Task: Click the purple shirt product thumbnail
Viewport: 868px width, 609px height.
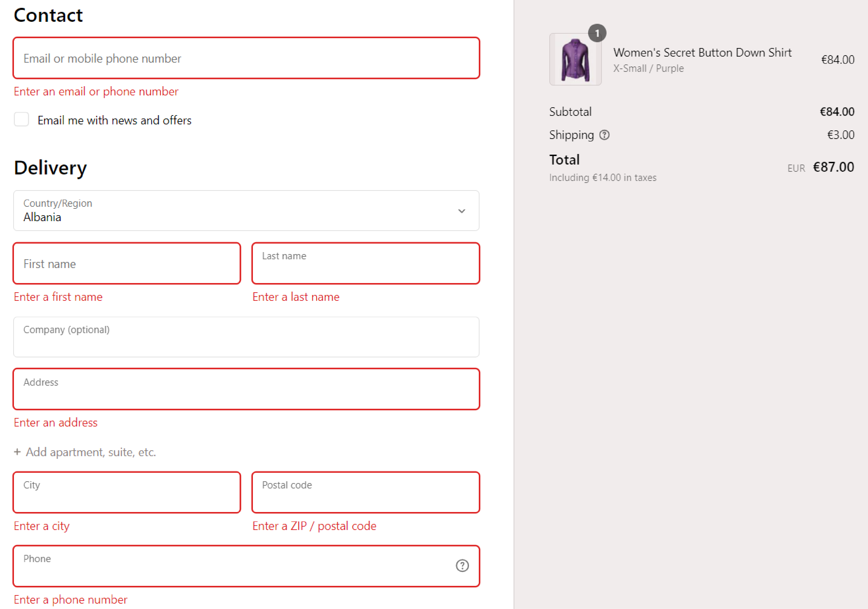Action: [x=575, y=60]
